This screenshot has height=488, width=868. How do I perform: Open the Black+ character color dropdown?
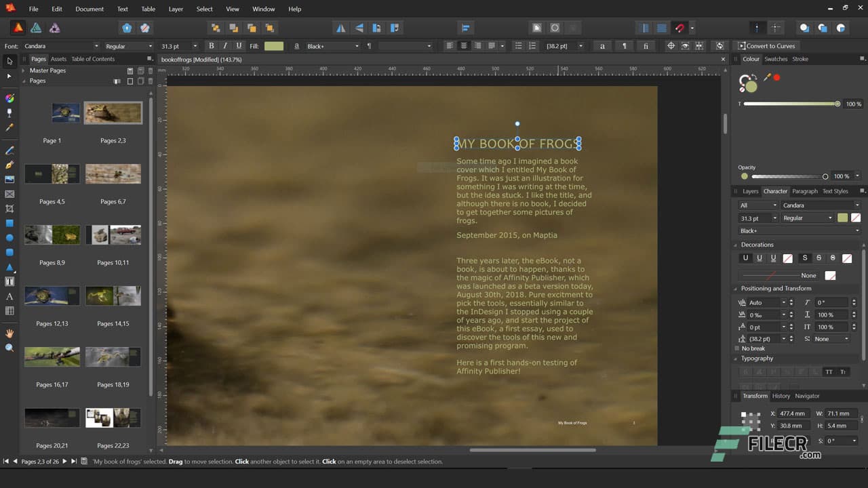(332, 45)
